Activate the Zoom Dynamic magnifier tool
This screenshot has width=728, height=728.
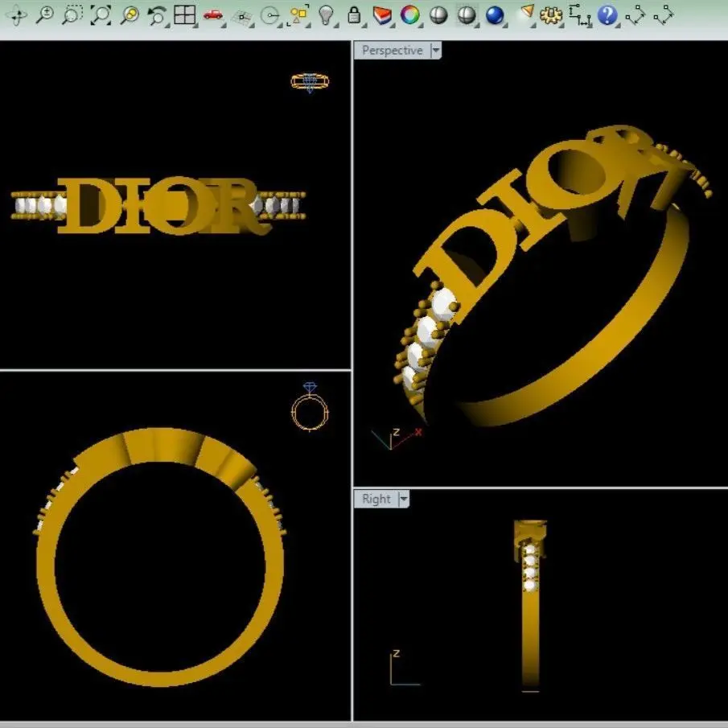[x=45, y=14]
